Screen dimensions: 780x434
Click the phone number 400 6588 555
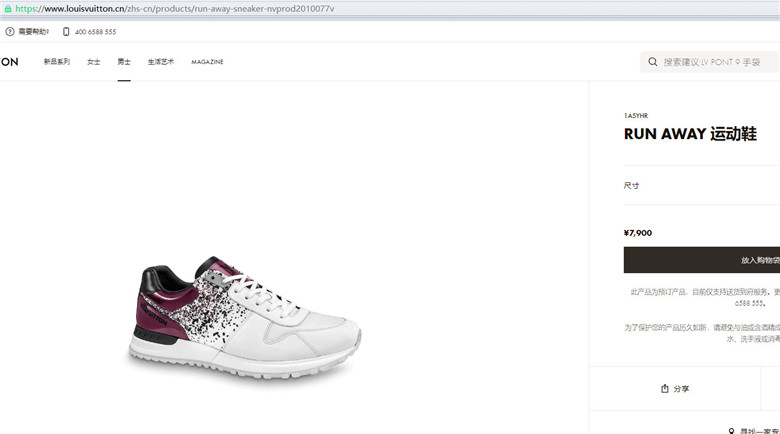click(x=96, y=32)
